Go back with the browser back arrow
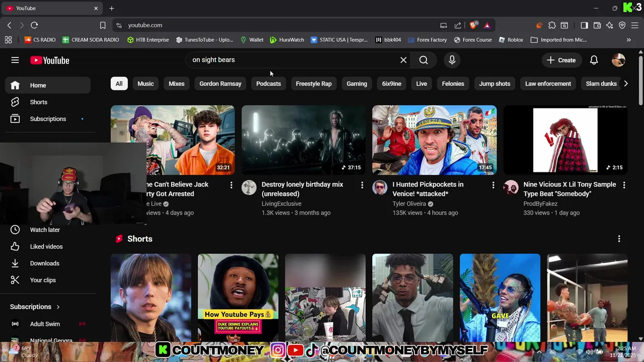644x362 pixels. (9, 25)
